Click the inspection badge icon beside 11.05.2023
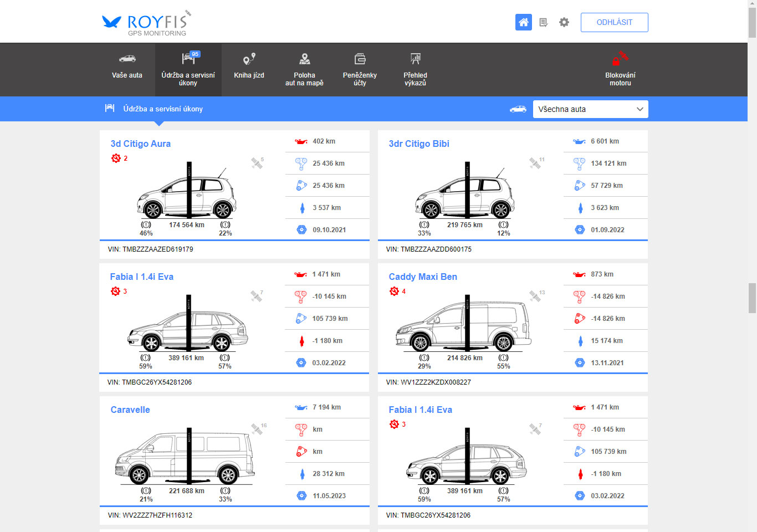This screenshot has height=532, width=757. point(301,495)
